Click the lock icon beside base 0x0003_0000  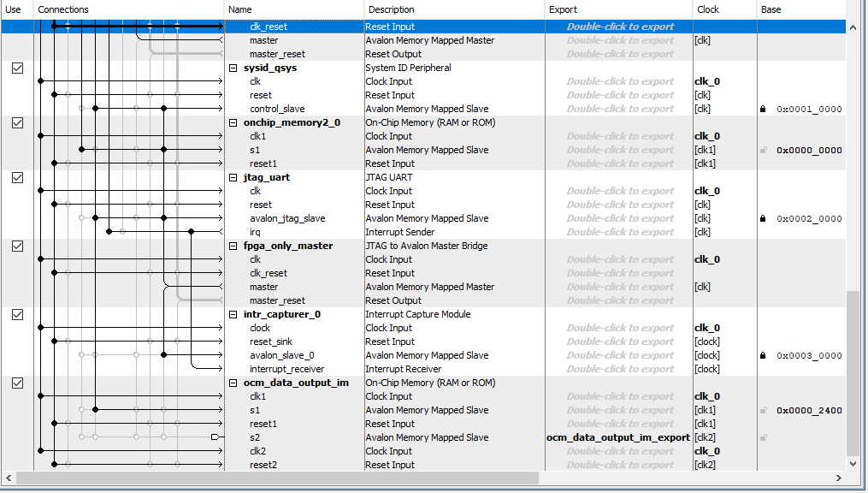[764, 355]
